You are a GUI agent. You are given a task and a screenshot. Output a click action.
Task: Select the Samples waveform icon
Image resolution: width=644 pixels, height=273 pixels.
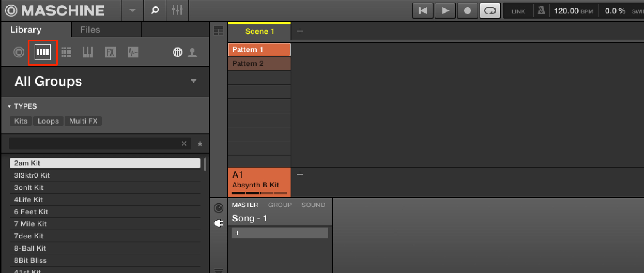133,52
